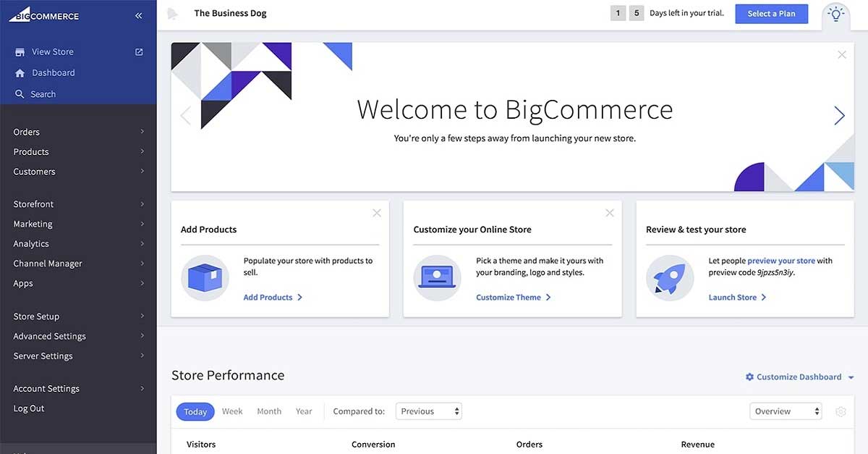Open the external link icon beside View Store

pyautogui.click(x=139, y=52)
